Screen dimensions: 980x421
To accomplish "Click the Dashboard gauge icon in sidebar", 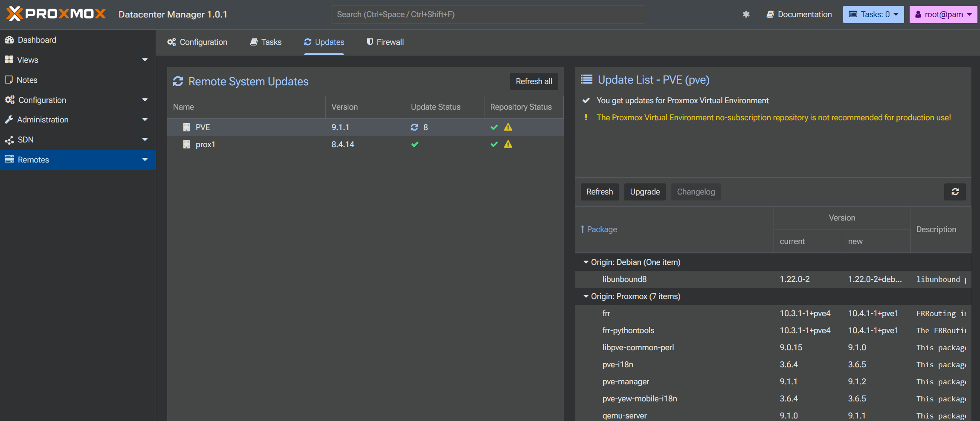I will tap(9, 40).
